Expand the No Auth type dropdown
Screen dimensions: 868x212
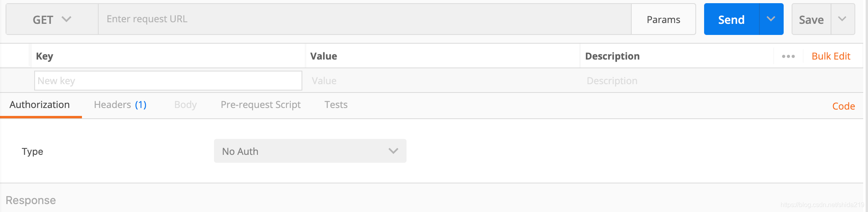[310, 151]
